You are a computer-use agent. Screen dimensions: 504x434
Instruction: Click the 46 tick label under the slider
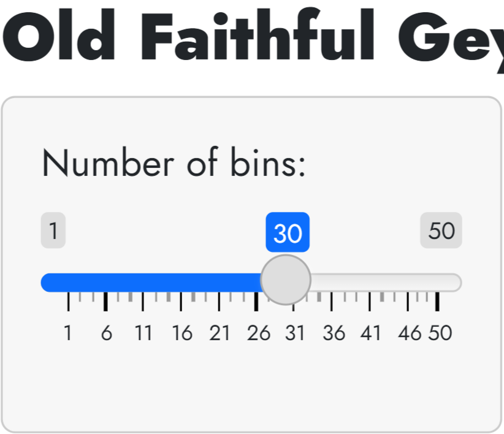click(x=409, y=333)
